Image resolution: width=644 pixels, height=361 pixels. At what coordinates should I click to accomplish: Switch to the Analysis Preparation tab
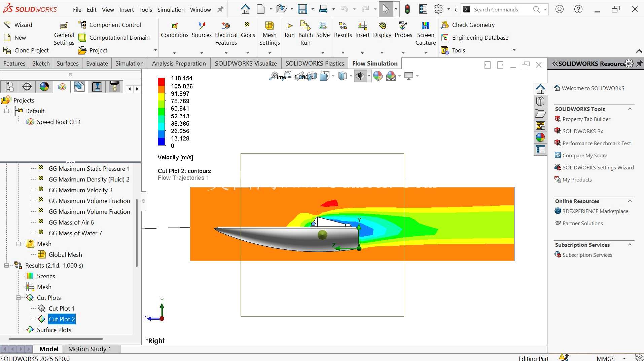tap(179, 64)
